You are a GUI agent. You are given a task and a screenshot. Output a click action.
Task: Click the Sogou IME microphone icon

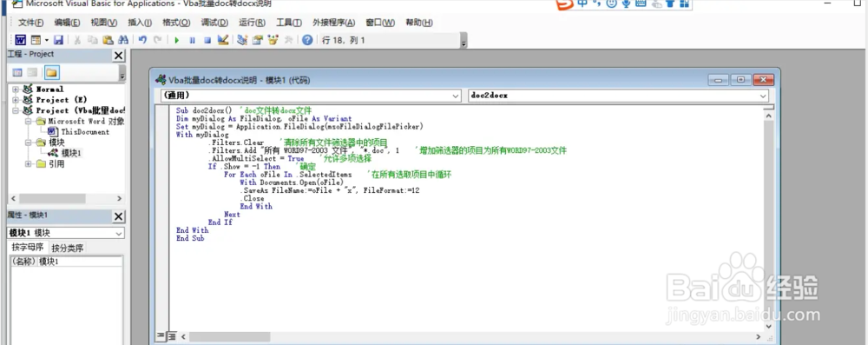pyautogui.click(x=626, y=4)
